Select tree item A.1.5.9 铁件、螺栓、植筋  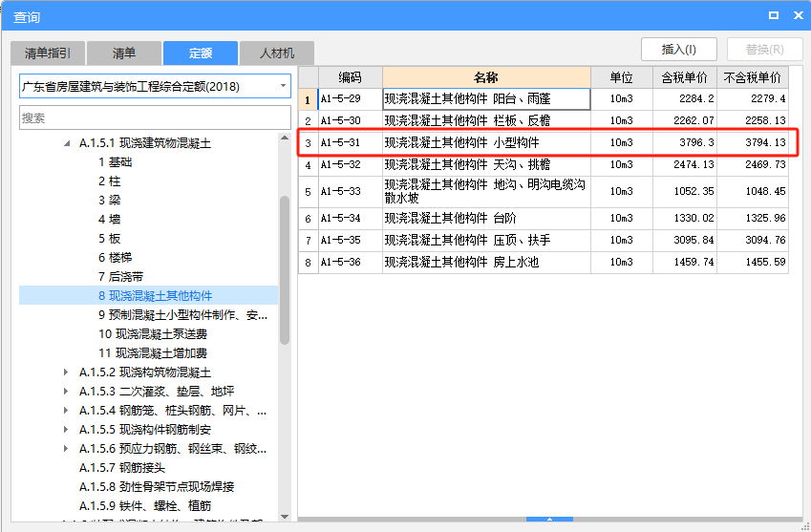click(145, 506)
